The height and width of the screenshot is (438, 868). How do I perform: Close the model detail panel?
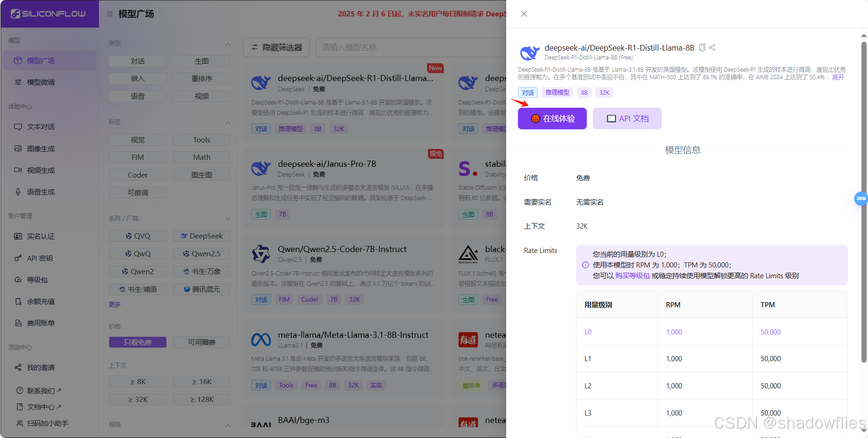(524, 14)
